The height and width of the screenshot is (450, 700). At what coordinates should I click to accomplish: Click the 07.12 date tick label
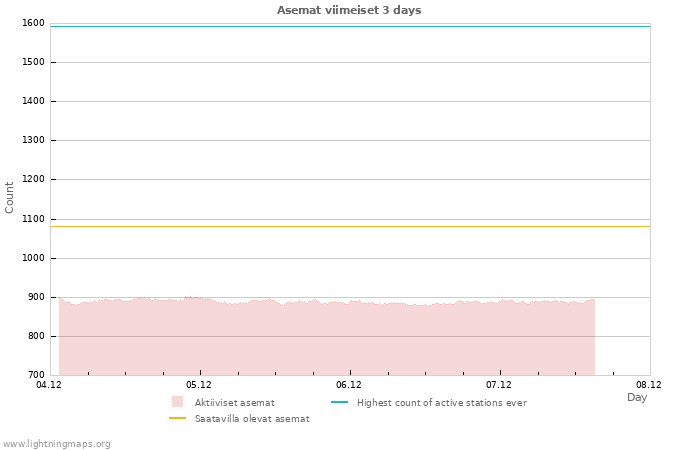(x=499, y=384)
